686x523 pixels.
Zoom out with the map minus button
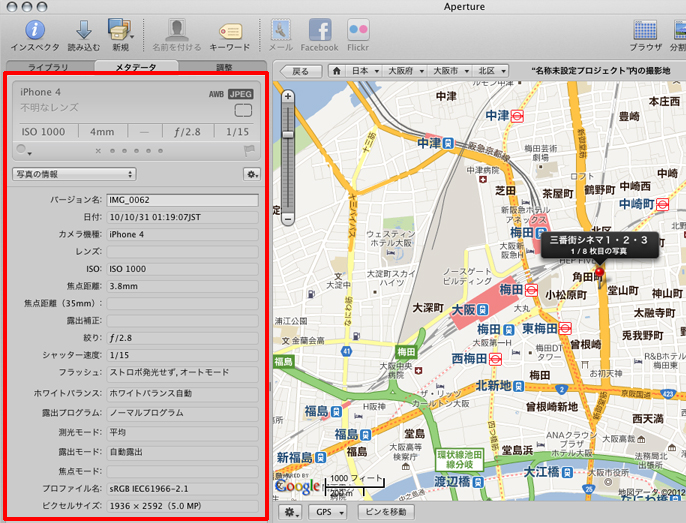pos(287,218)
